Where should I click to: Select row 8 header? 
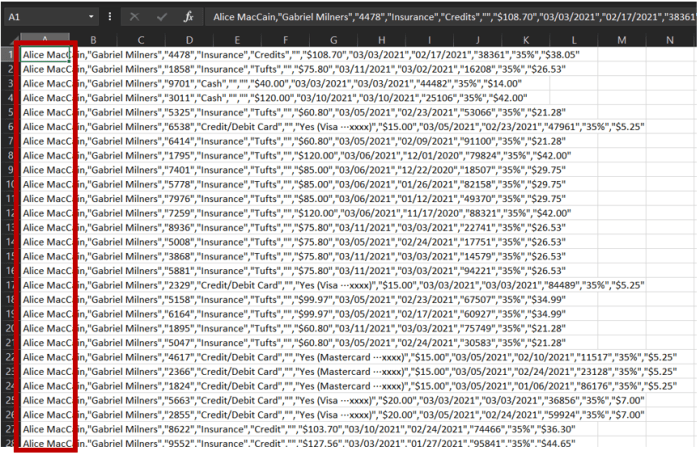coord(10,156)
